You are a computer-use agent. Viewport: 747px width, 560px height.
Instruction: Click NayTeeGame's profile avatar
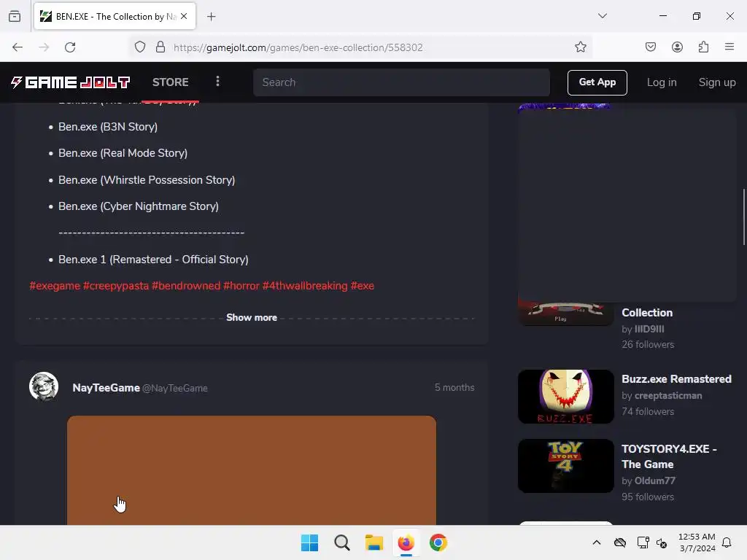click(43, 386)
